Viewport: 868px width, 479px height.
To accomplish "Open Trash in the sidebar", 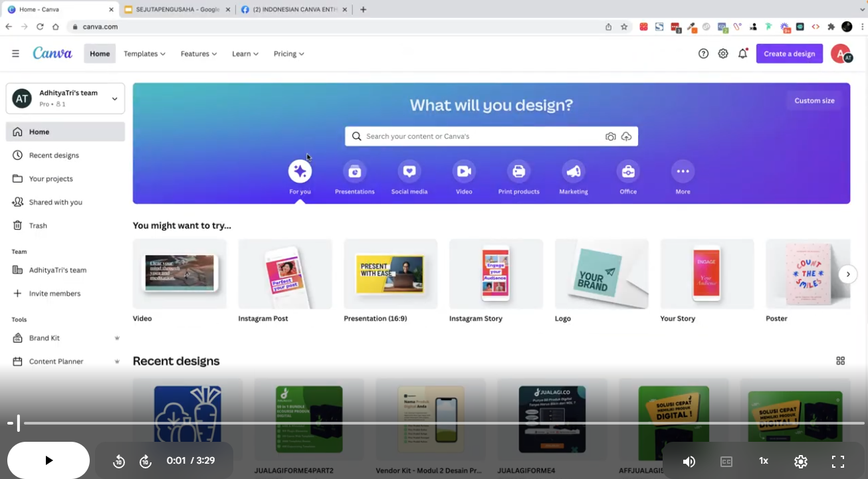I will click(65, 226).
